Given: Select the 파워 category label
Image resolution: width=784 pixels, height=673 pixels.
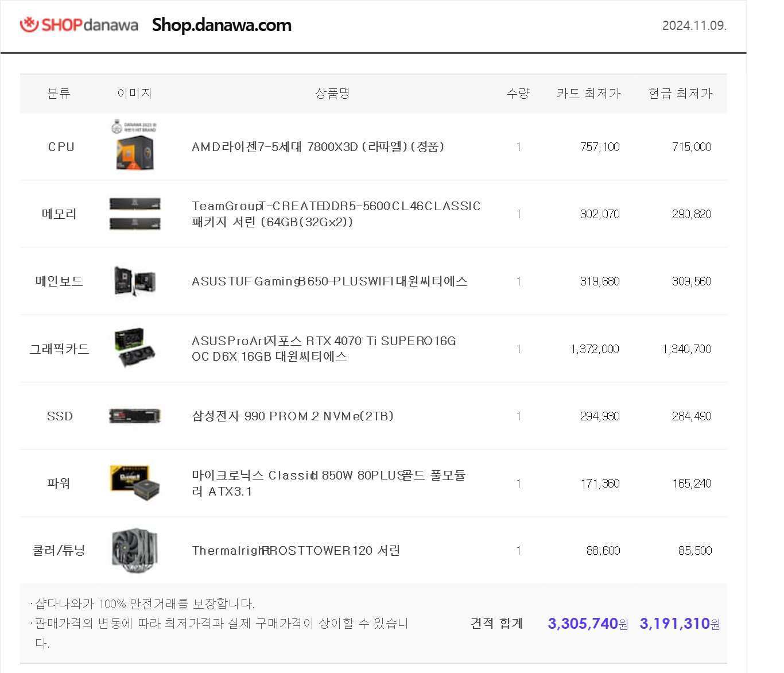Looking at the screenshot, I should coord(59,484).
